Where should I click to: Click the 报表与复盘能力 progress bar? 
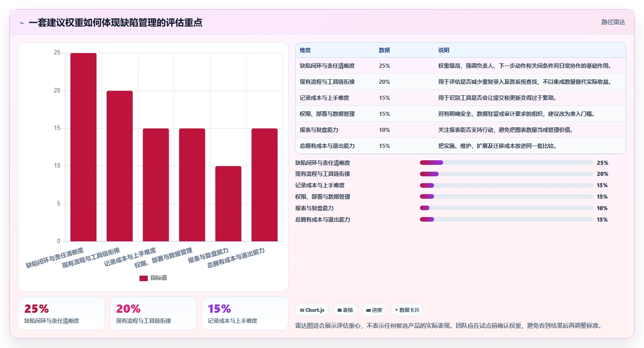[506, 208]
